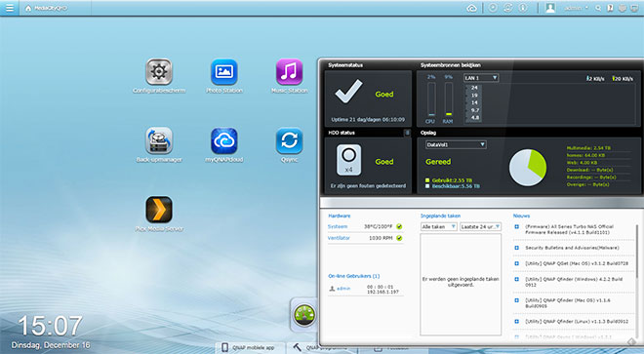
Task: Click the Ventilator link
Action: [339, 238]
